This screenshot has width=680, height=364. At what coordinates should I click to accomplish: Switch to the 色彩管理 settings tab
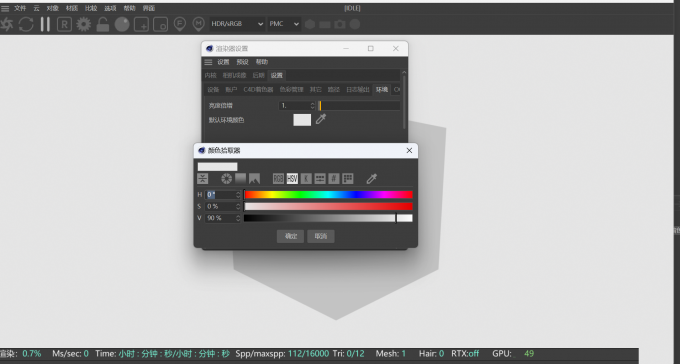pyautogui.click(x=291, y=89)
